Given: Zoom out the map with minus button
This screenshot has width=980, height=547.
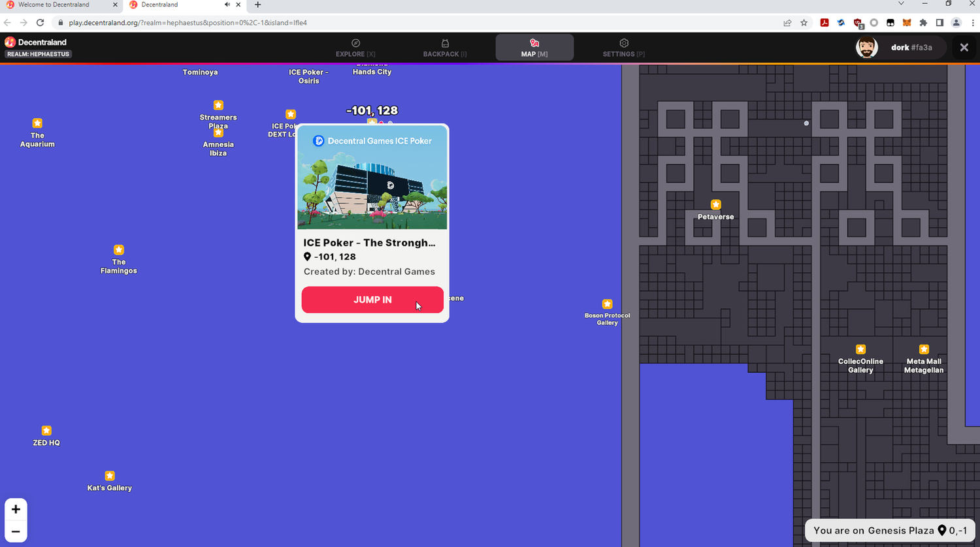Looking at the screenshot, I should [16, 531].
